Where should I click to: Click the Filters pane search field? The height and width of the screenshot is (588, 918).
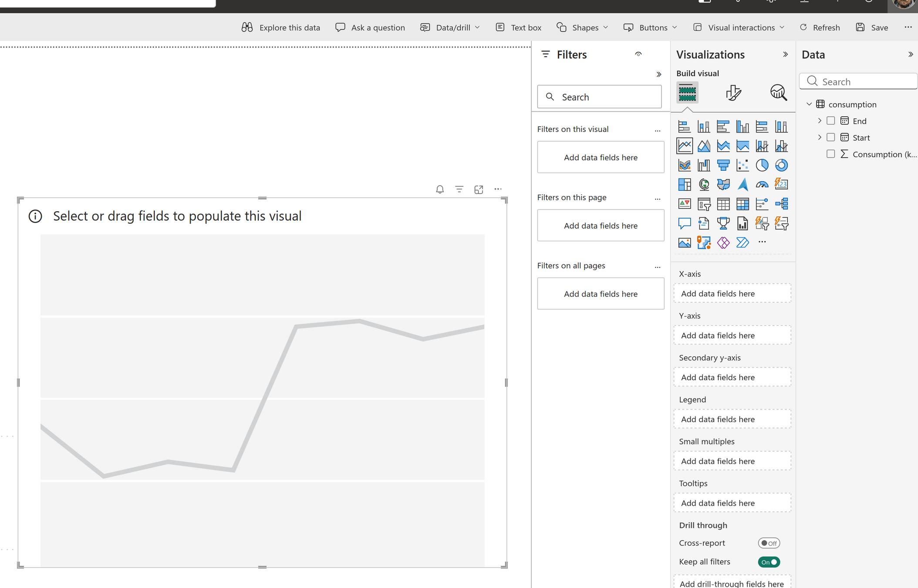(599, 97)
